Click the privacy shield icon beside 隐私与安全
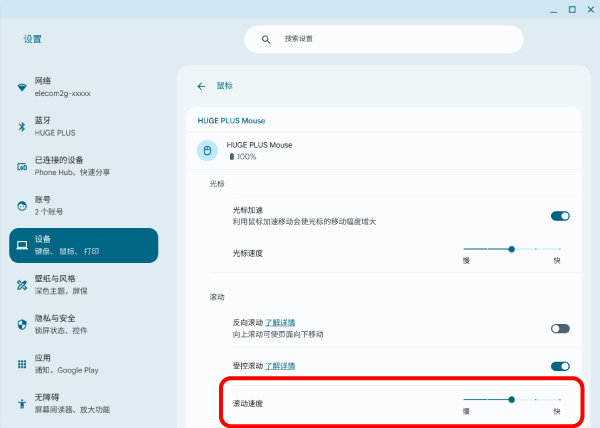The width and height of the screenshot is (600, 428). 22,324
